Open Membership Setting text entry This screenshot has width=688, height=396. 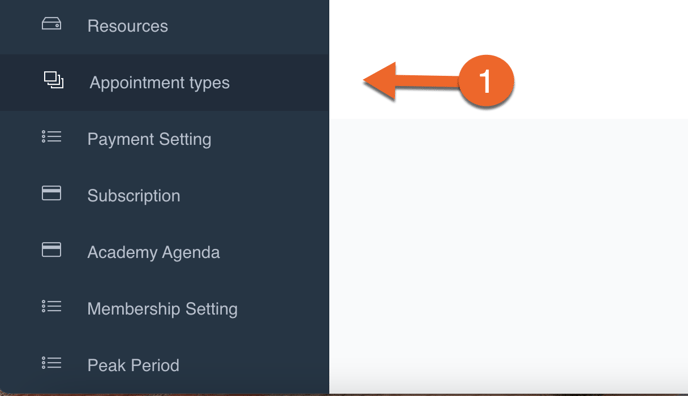[x=162, y=309]
